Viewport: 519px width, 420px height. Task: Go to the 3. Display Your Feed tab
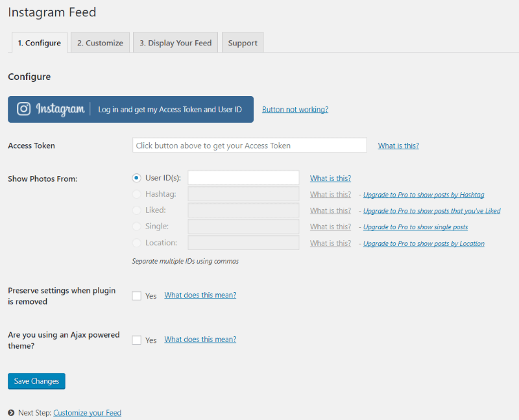point(176,43)
